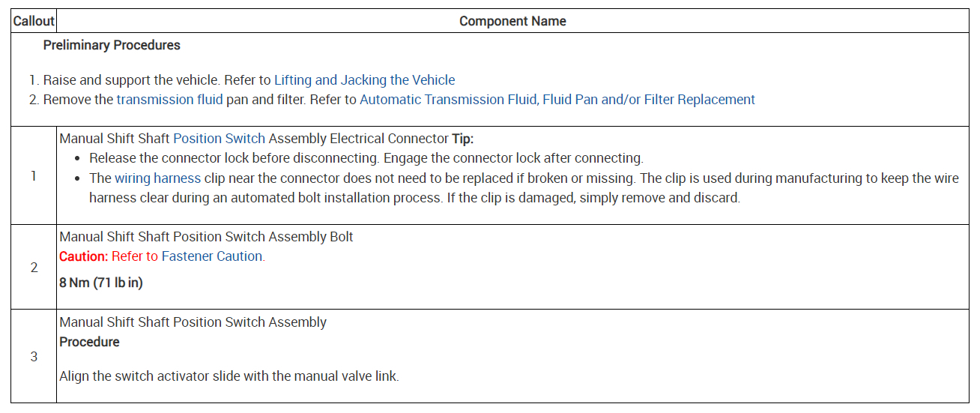Click the Preliminary Procedures heading

[112, 45]
